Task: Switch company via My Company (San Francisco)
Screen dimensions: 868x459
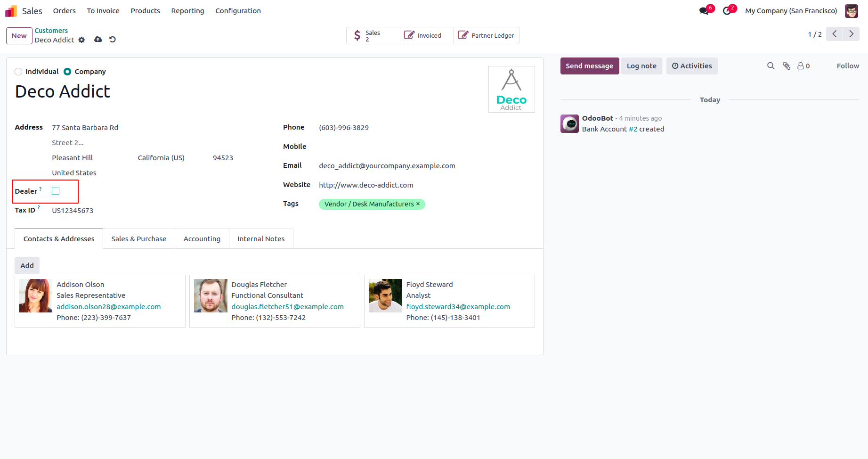Action: click(x=791, y=11)
